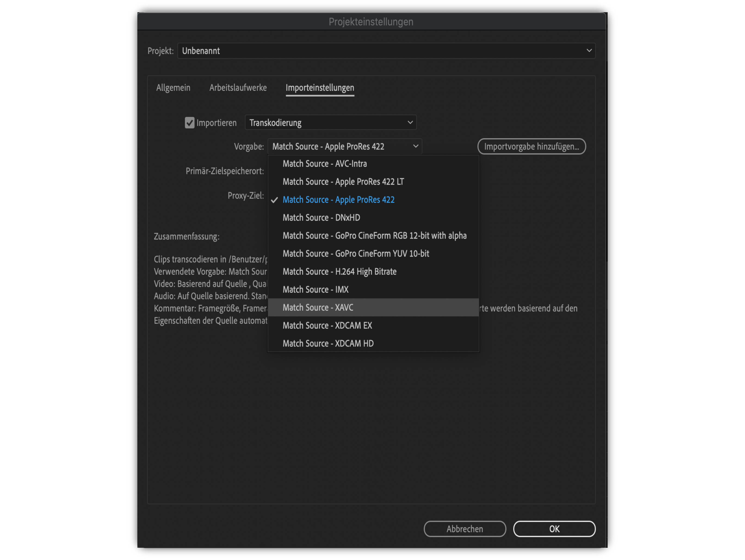The width and height of the screenshot is (745, 560).
Task: Switch to the Arbeitslaufwerke tab
Action: tap(238, 88)
